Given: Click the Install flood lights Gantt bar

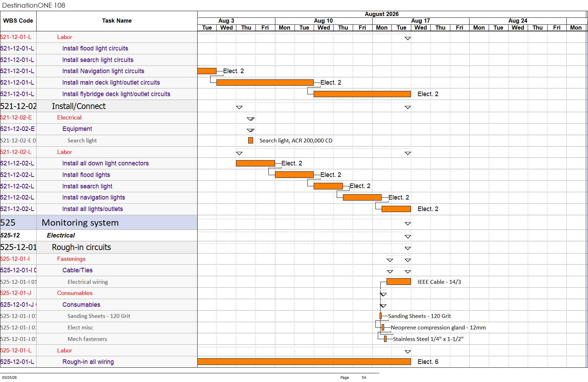Looking at the screenshot, I should [x=294, y=175].
